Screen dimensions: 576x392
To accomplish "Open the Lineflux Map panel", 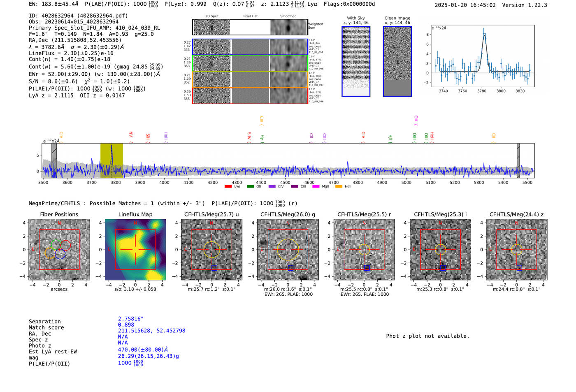I will (135, 249).
